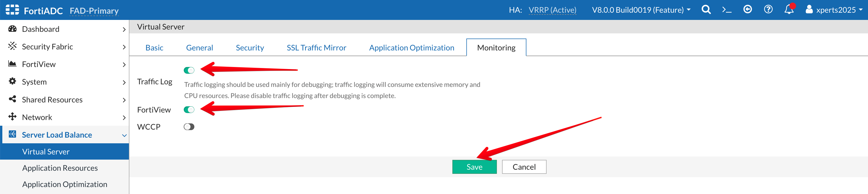The width and height of the screenshot is (868, 194).
Task: Switch to the SSL Traffic Mirror tab
Action: (x=316, y=48)
